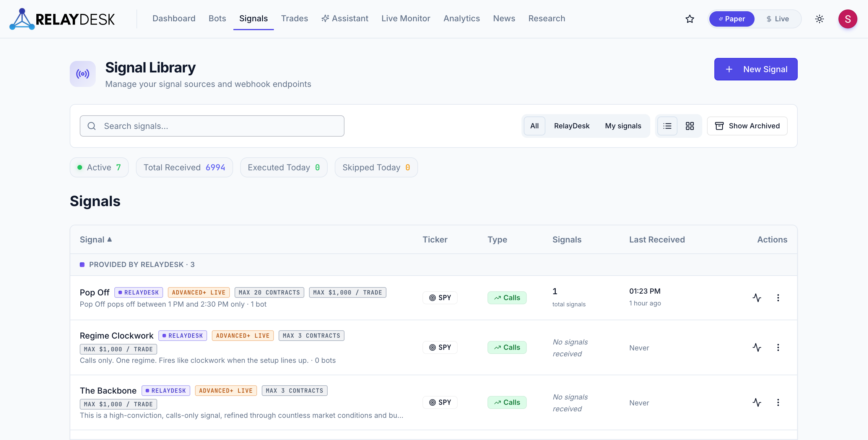Viewport: 868px width, 440px height.
Task: Click ADVANCED+ LIVE badge on Regime Clockwork
Action: point(243,336)
